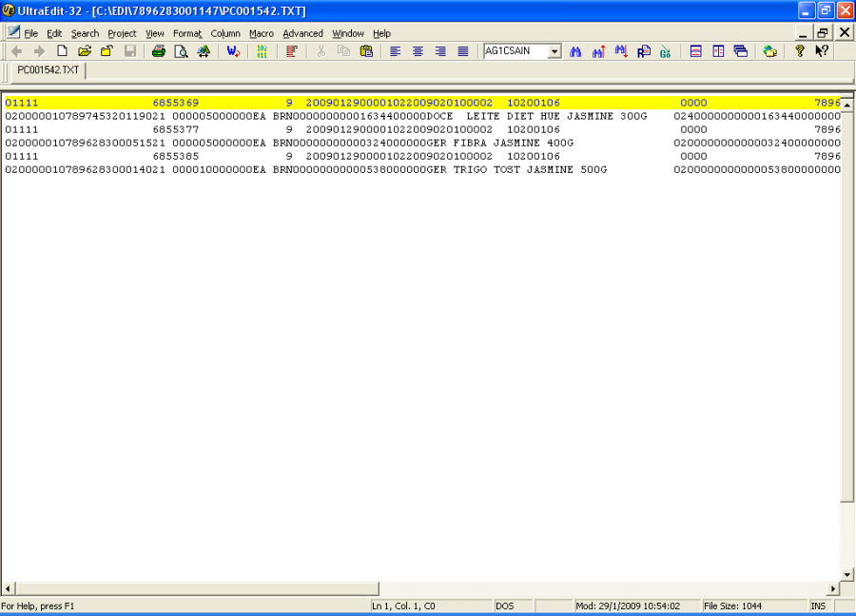Click the highlighted line with 6855369
Screen dimensions: 856x616
422,103
